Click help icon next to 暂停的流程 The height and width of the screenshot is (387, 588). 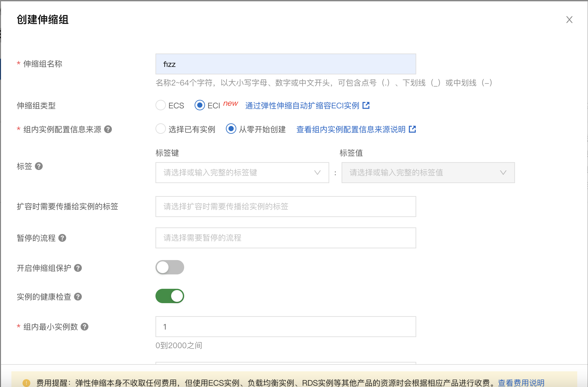tap(62, 238)
